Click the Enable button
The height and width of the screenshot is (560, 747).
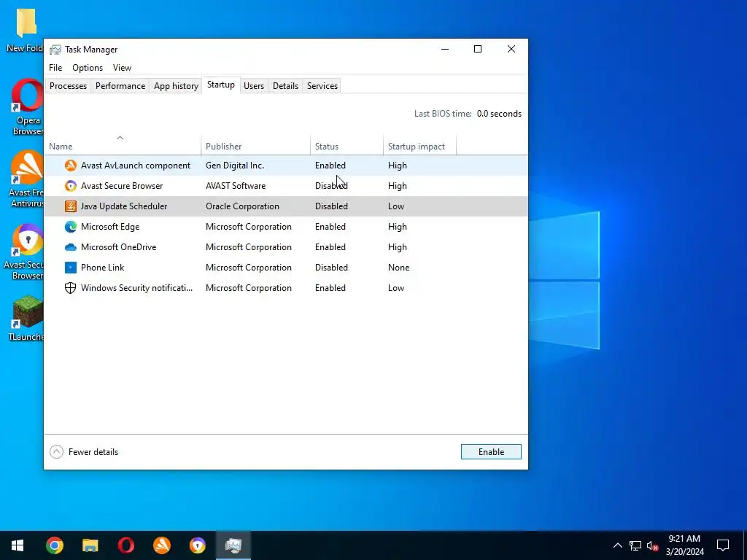coord(491,452)
